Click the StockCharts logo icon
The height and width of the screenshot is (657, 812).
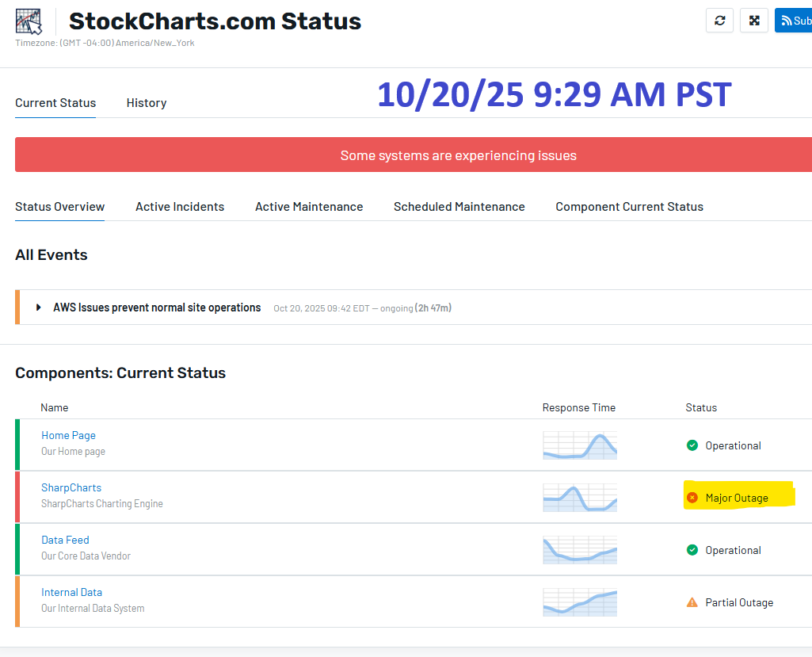click(x=29, y=21)
